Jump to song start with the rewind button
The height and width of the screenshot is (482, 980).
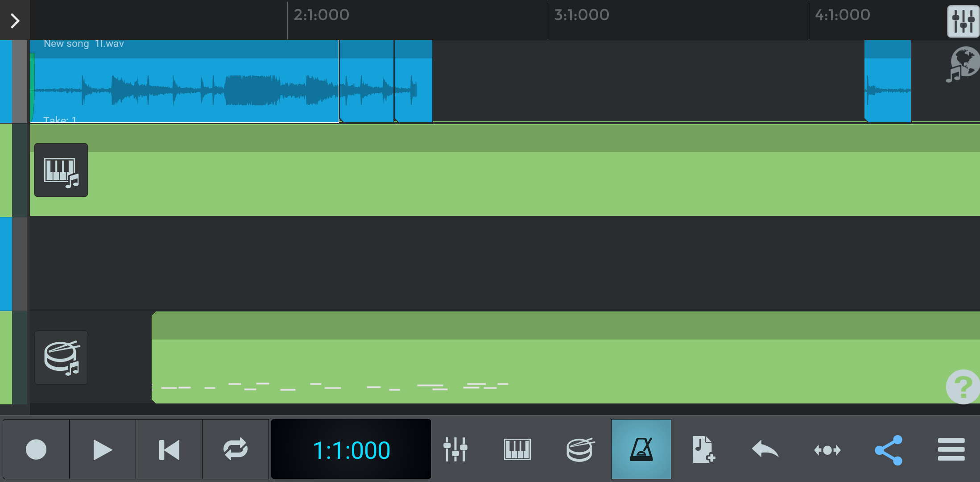point(169,449)
